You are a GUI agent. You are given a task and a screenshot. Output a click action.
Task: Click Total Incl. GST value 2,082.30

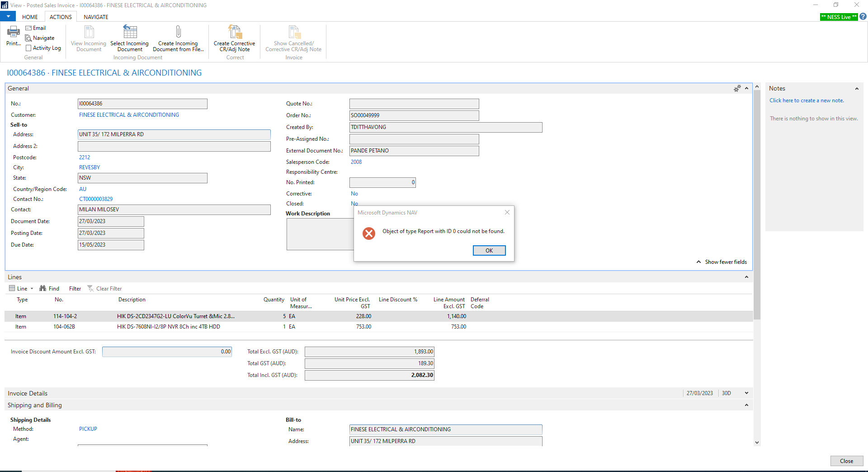click(369, 375)
